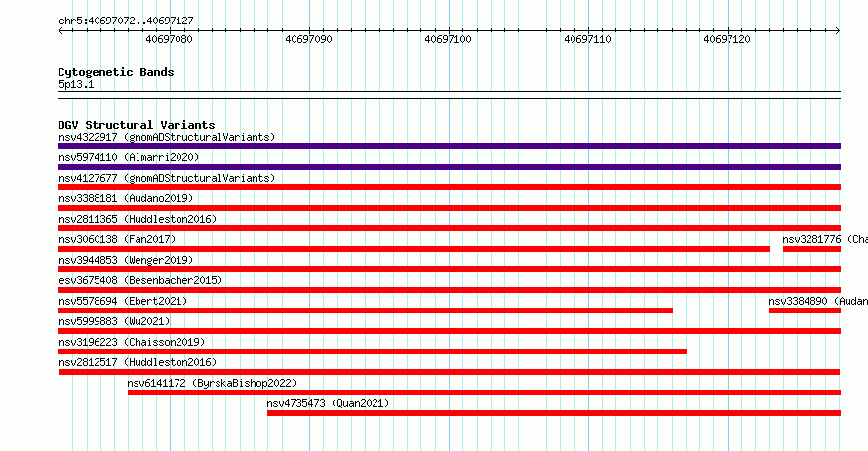
Task: Open variant nsv3196223 (Chaisson2019) label
Action: [x=132, y=342]
